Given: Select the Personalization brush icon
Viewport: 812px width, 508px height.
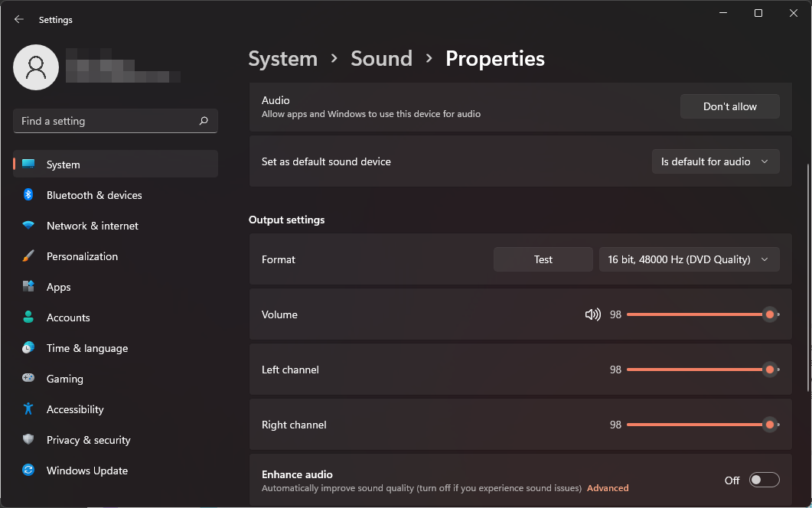Looking at the screenshot, I should click(28, 256).
